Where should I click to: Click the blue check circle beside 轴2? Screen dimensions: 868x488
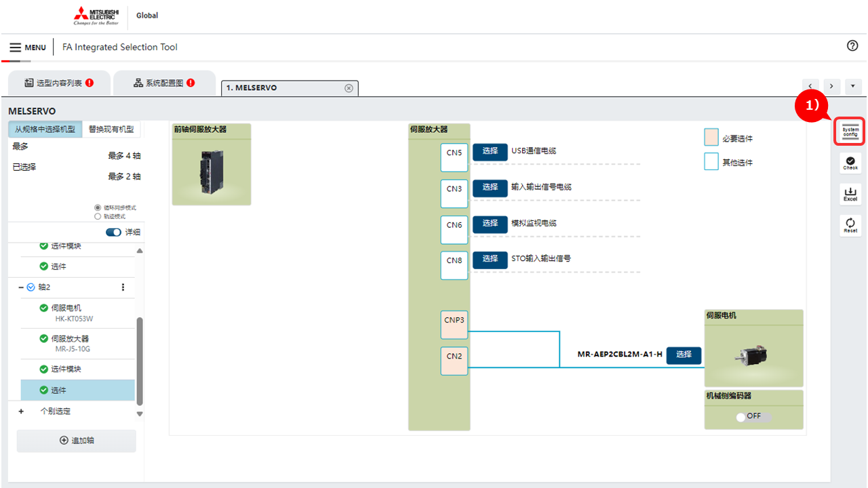[31, 287]
